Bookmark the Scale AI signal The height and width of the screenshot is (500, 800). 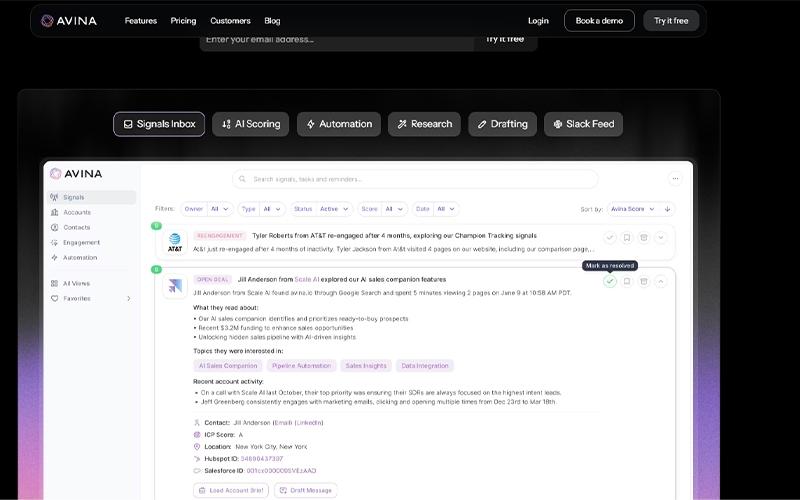(627, 281)
